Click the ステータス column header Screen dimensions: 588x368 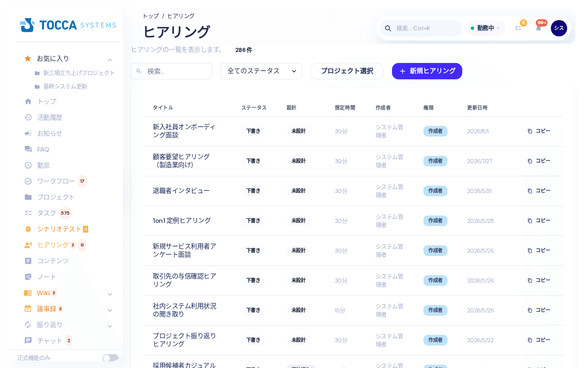[x=254, y=108]
